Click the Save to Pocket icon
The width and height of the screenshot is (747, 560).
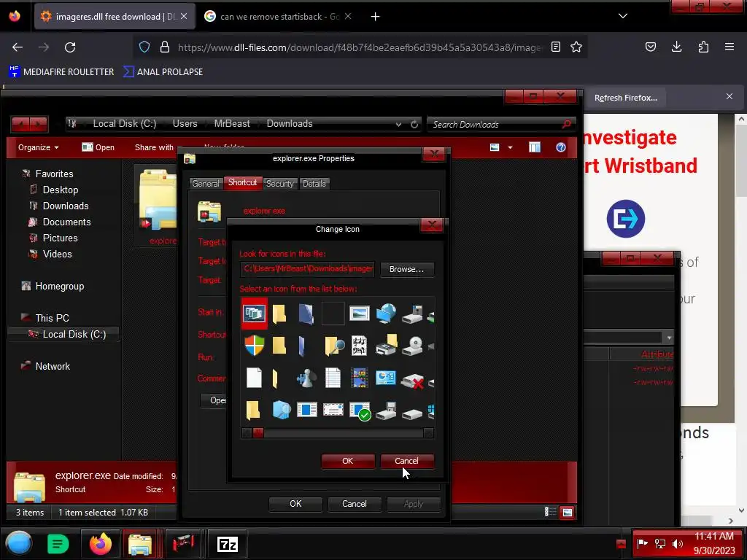[650, 47]
